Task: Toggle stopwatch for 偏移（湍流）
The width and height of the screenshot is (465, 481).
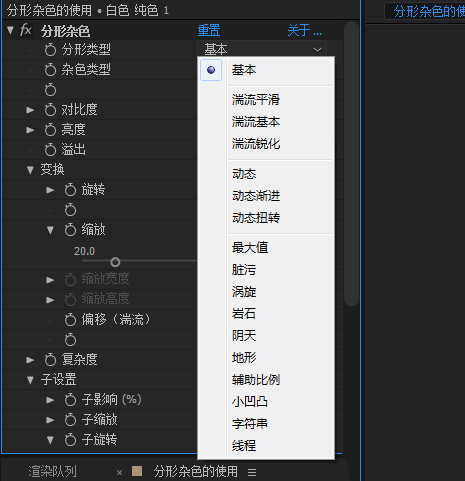Action: (x=70, y=320)
